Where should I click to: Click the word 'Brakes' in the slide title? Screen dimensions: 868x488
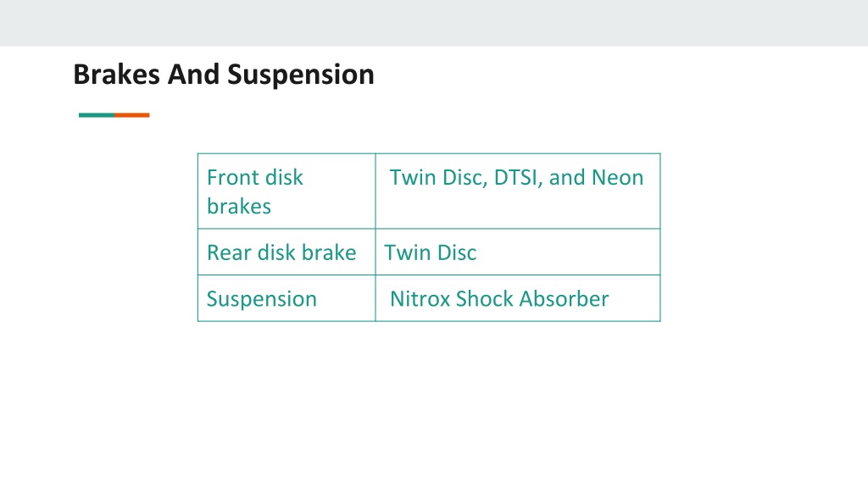(x=116, y=75)
